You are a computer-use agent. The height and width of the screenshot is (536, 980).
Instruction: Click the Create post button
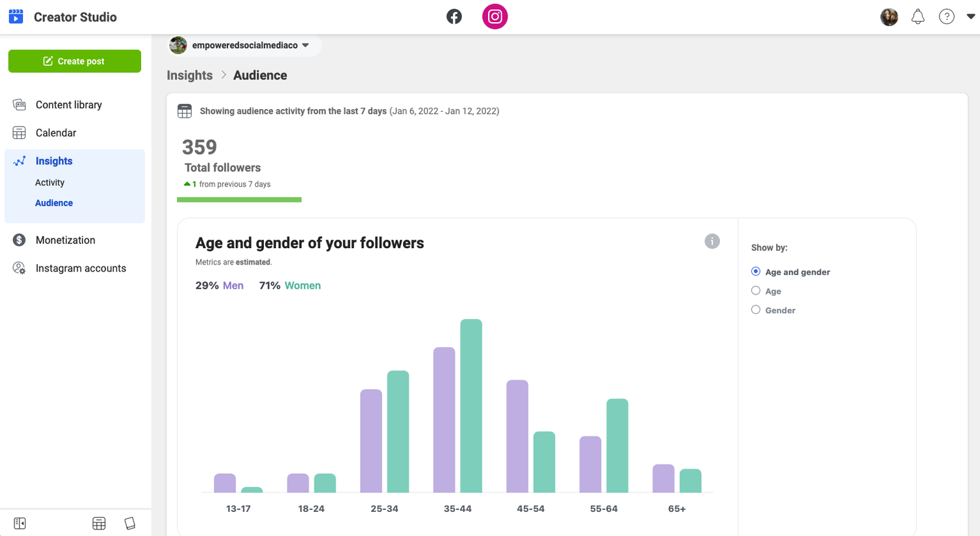(x=74, y=61)
